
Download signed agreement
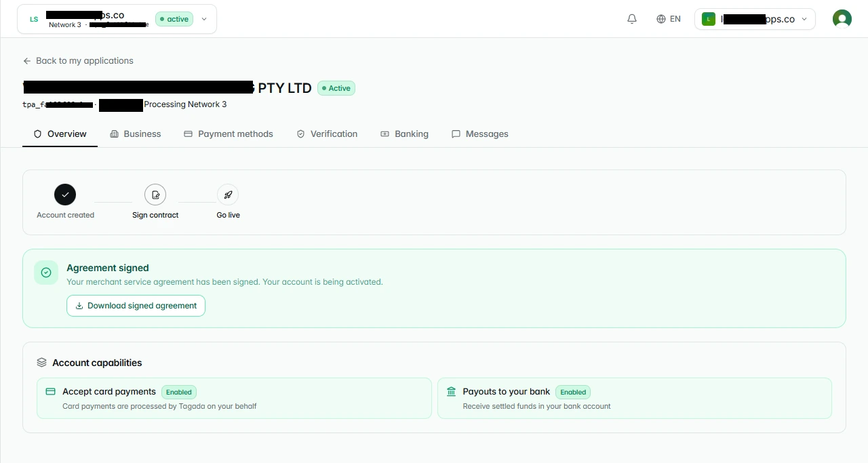tap(136, 306)
